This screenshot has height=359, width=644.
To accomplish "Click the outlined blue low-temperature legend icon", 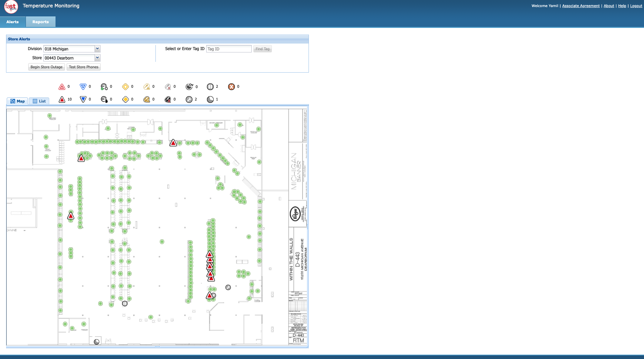I will (x=83, y=87).
